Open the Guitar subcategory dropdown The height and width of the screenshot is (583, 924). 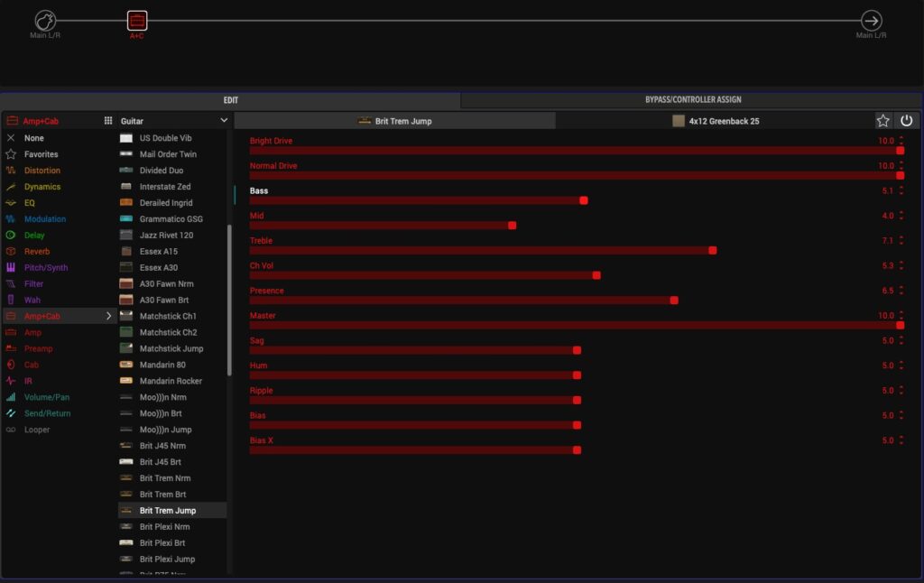click(x=224, y=121)
